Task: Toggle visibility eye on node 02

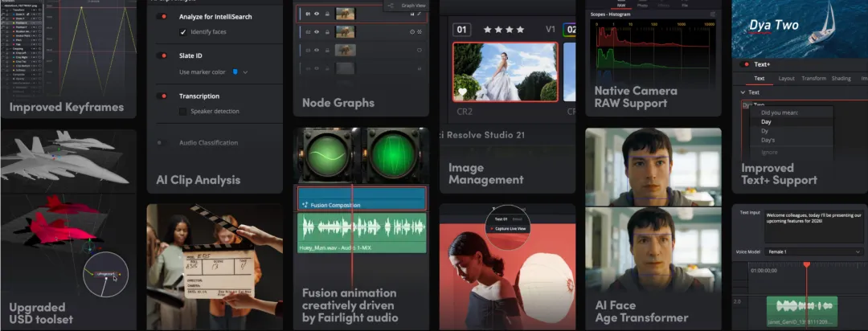Action: tap(317, 32)
